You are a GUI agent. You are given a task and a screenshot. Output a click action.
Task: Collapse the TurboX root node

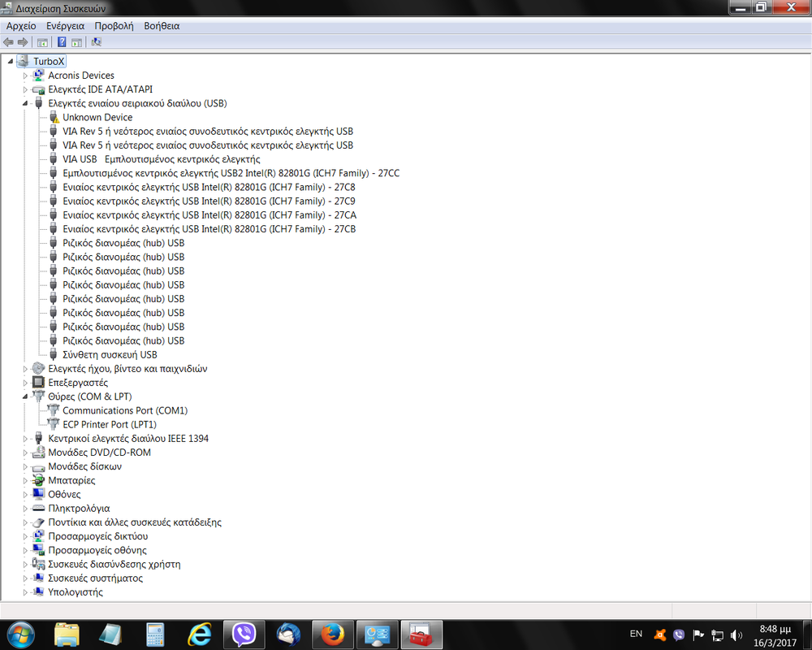(11, 62)
